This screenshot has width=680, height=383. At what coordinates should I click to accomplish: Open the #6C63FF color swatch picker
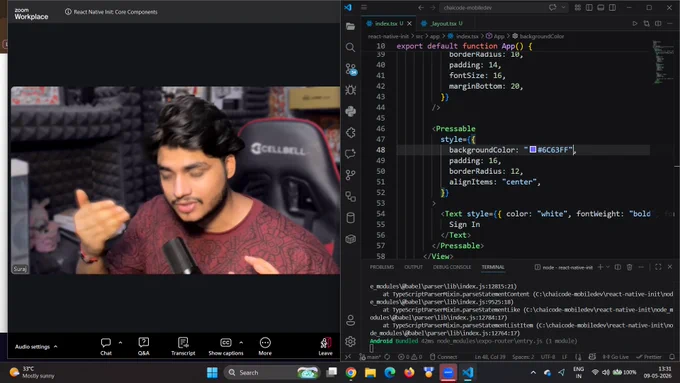533,150
